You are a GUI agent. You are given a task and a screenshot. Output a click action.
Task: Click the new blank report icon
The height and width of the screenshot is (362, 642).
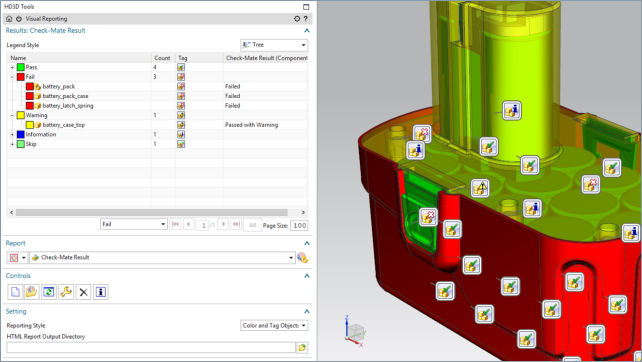point(15,292)
